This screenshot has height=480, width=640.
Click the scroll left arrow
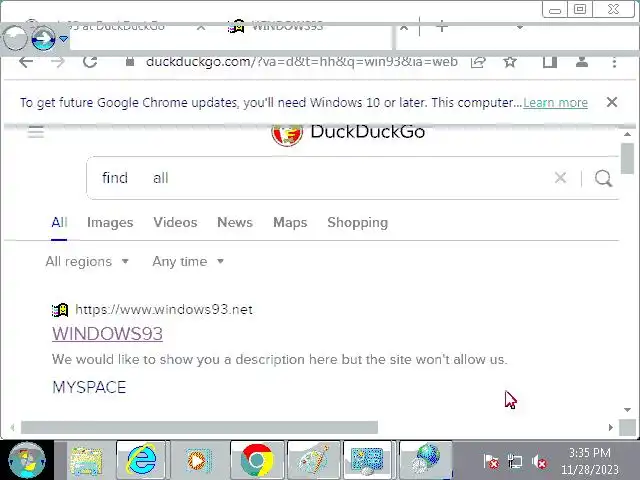[x=13, y=427]
